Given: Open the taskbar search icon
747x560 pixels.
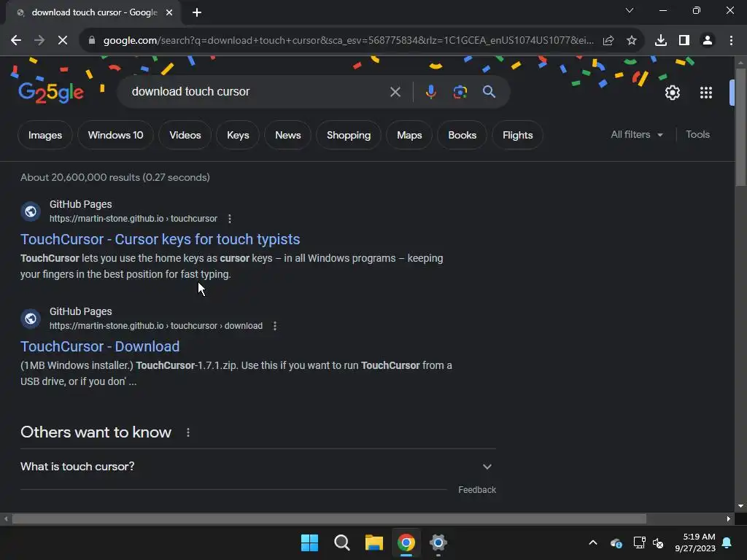Looking at the screenshot, I should tap(341, 542).
